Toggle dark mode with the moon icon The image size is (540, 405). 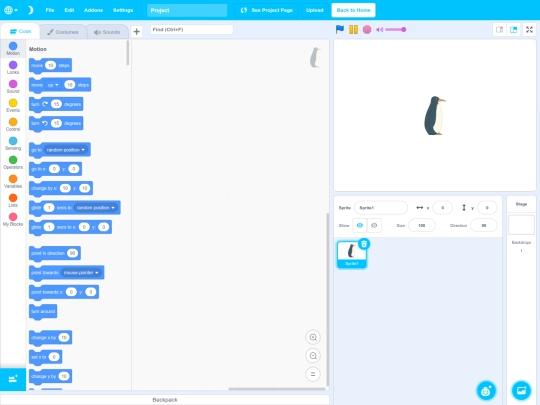pyautogui.click(x=30, y=10)
